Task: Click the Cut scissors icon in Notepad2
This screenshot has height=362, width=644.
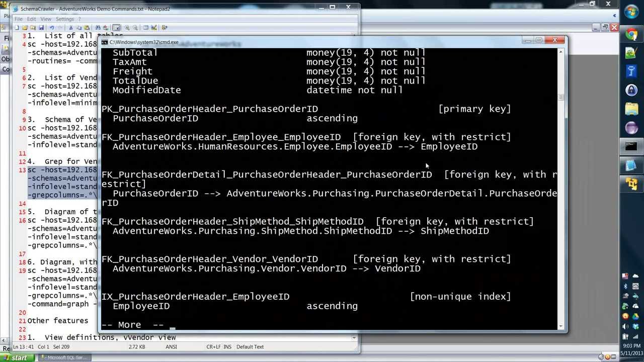Action: (x=71, y=28)
